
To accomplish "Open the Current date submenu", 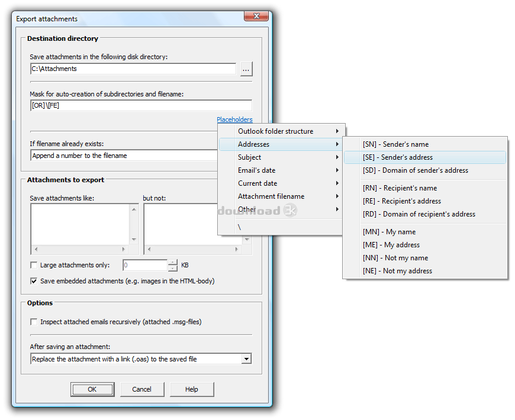I will coord(282,183).
